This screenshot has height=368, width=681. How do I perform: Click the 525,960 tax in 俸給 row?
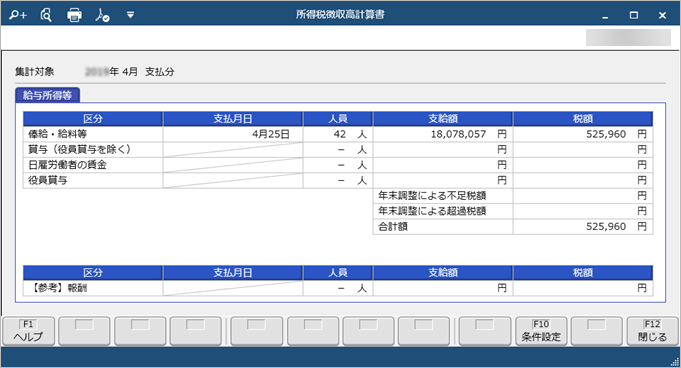click(x=606, y=134)
